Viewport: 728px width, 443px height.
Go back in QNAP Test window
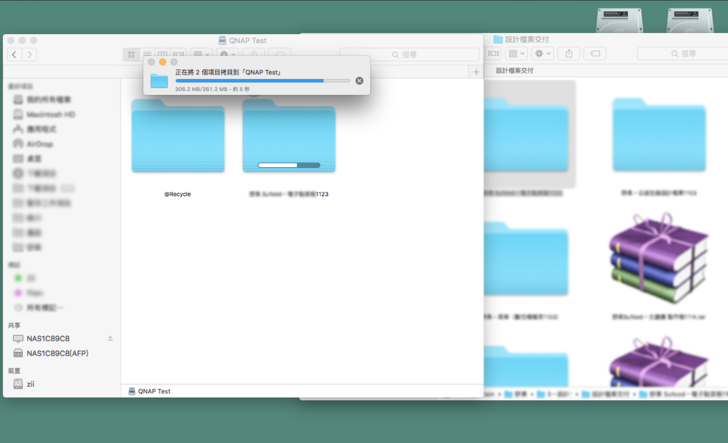(14, 55)
